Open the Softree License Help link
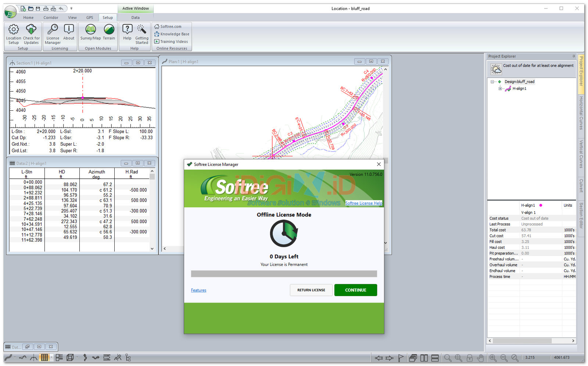The image size is (588, 366). click(363, 203)
